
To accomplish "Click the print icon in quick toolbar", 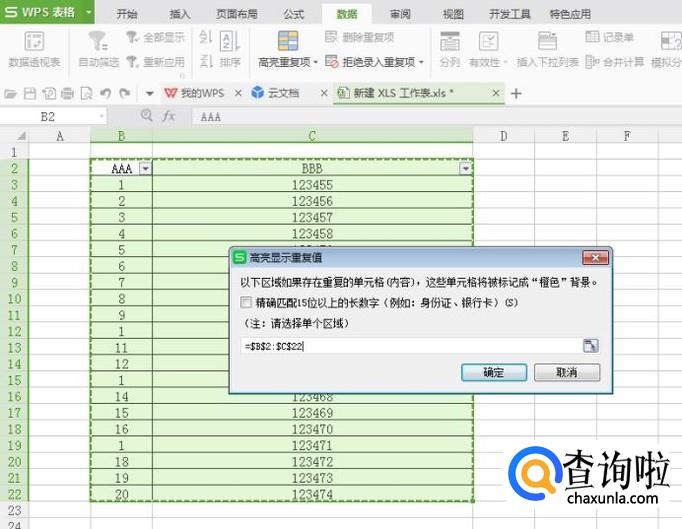I will [x=67, y=94].
